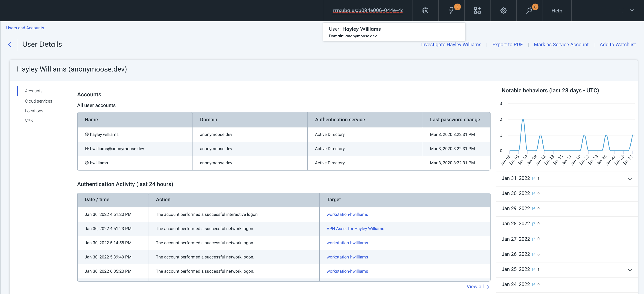Expand the Jan 25, 2022 behaviors row
The height and width of the screenshot is (294, 644).
point(630,270)
